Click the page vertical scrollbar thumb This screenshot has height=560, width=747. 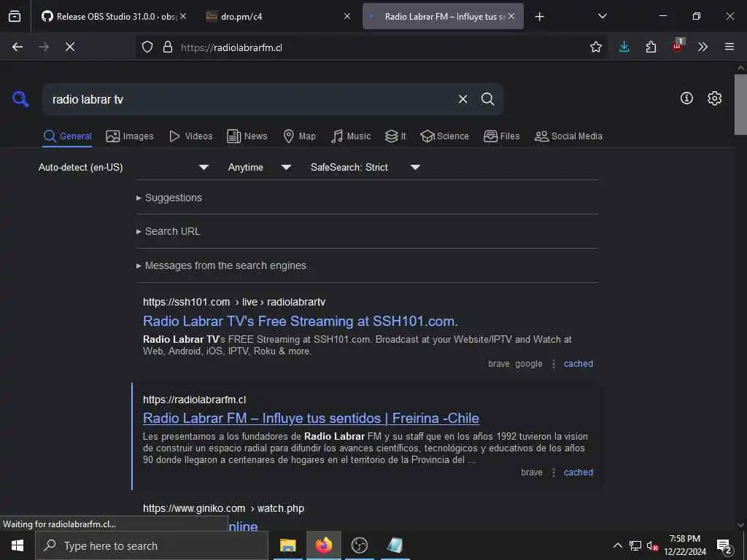coord(740,104)
